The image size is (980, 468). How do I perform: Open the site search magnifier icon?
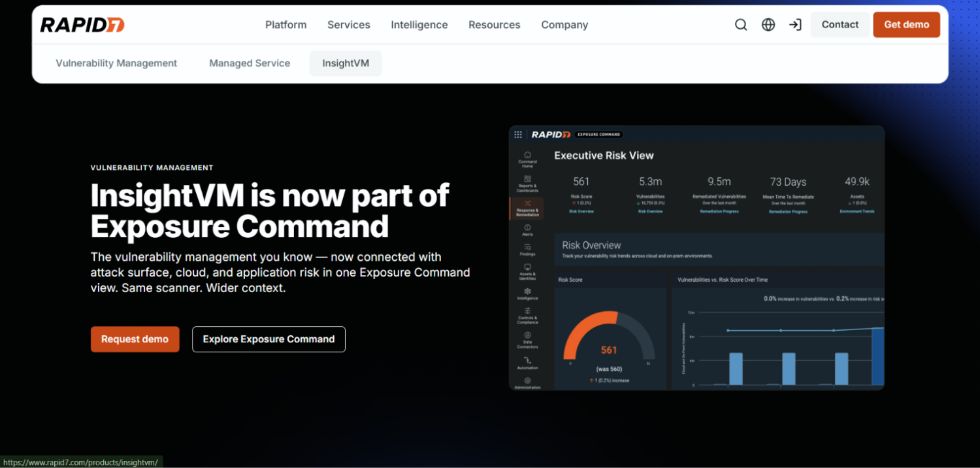tap(741, 25)
